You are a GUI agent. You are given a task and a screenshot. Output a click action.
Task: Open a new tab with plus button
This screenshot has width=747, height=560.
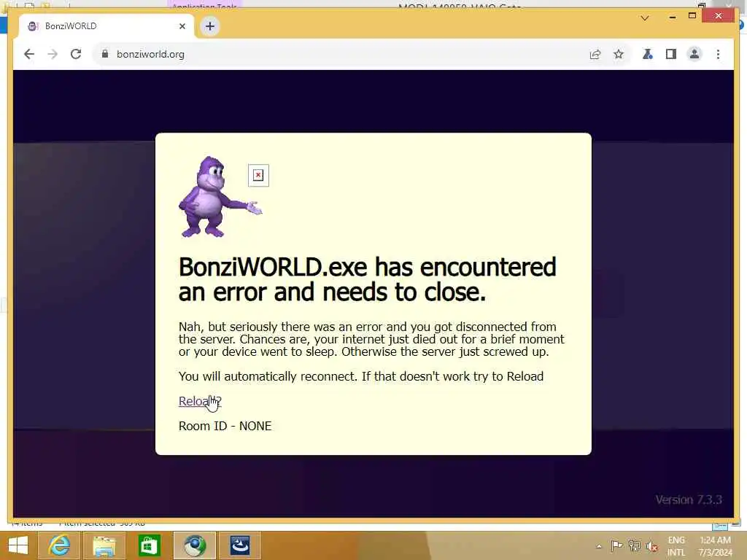click(x=209, y=26)
